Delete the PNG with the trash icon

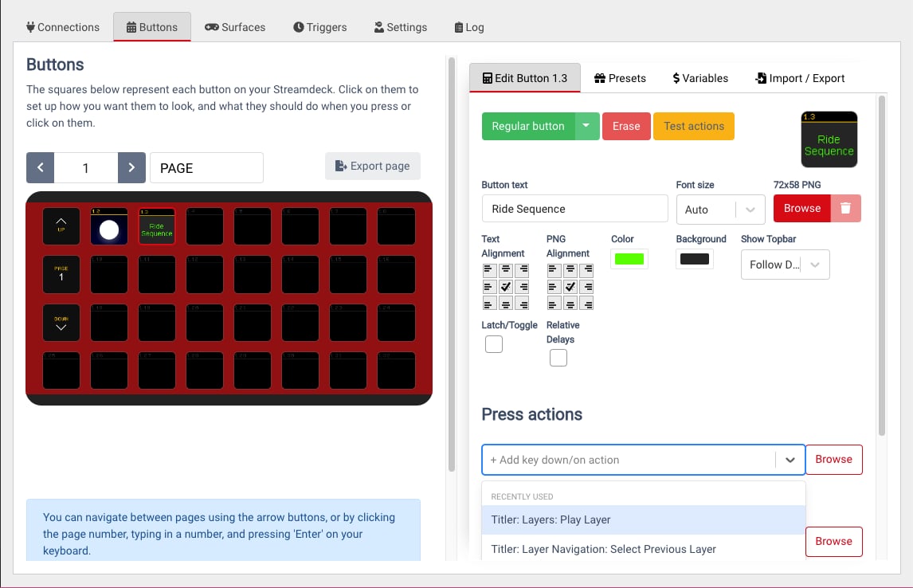845,209
